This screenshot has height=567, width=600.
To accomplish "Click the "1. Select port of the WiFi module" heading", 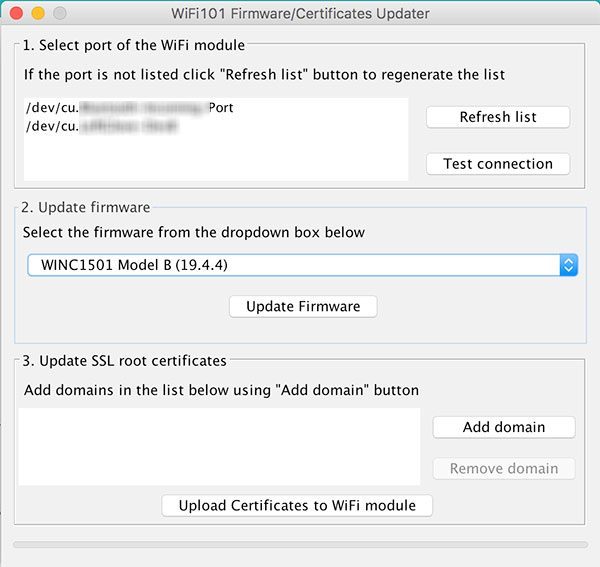I will [x=134, y=45].
